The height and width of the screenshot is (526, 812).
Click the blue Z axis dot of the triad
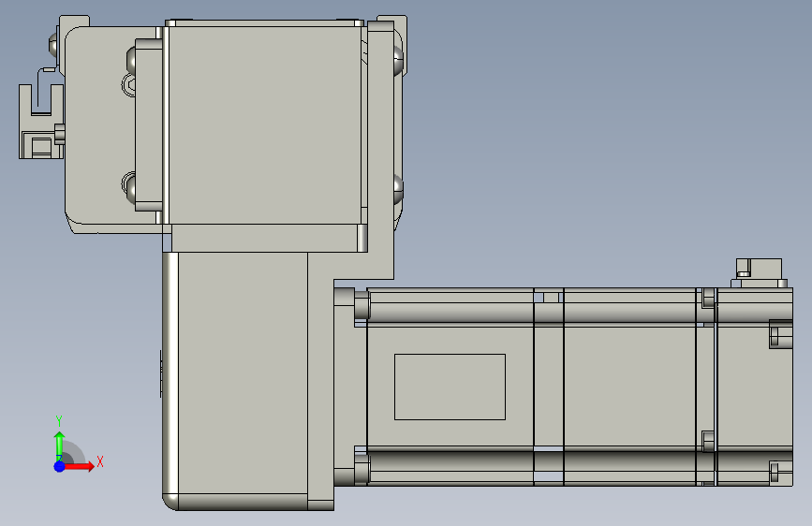point(60,466)
